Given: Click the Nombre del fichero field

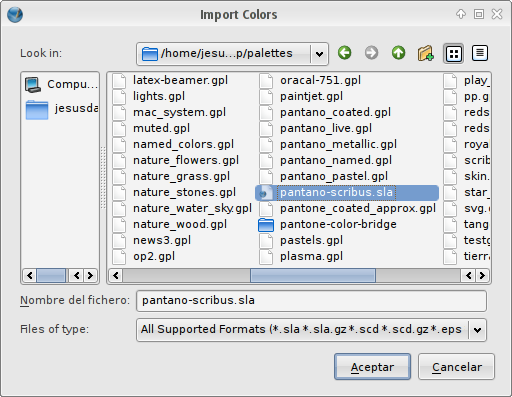Looking at the screenshot, I should click(311, 301).
